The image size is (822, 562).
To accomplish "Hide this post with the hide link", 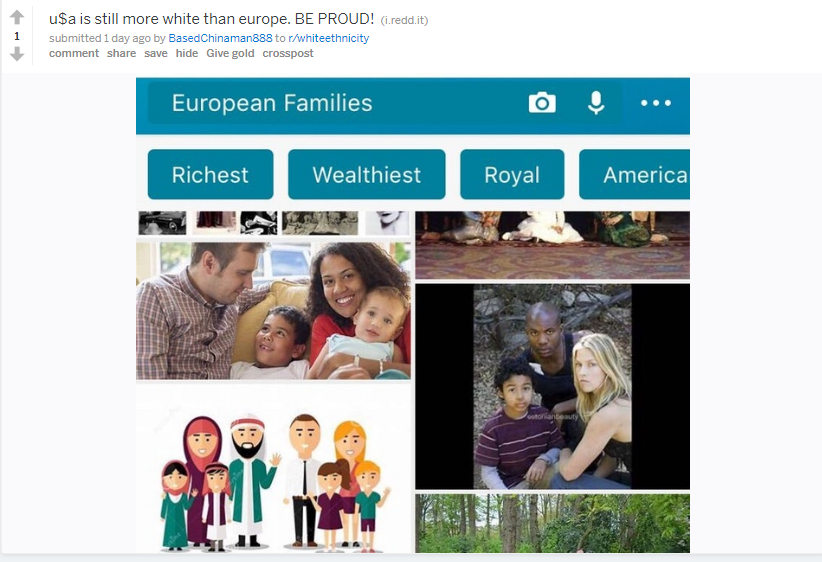I will pyautogui.click(x=187, y=53).
